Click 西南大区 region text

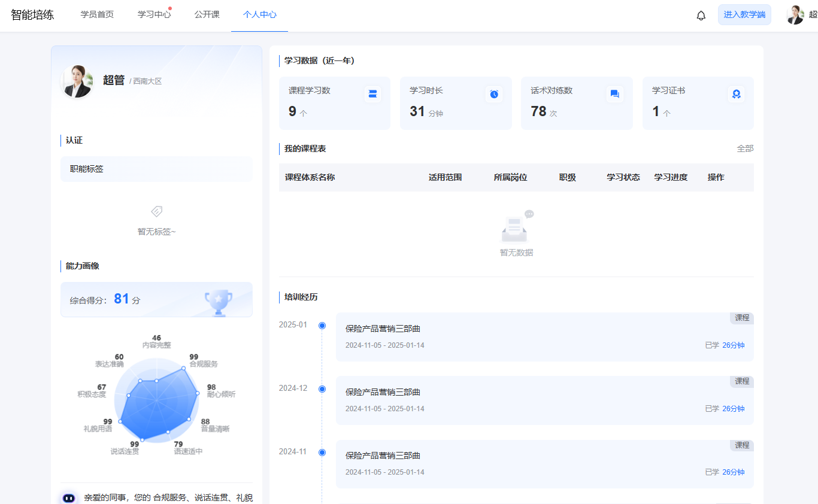(x=147, y=81)
